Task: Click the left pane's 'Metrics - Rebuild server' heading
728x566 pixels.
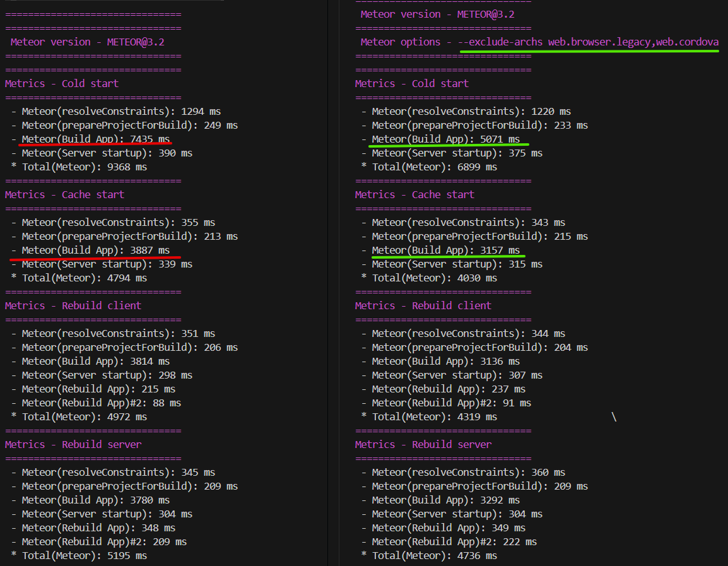Action: [x=73, y=444]
